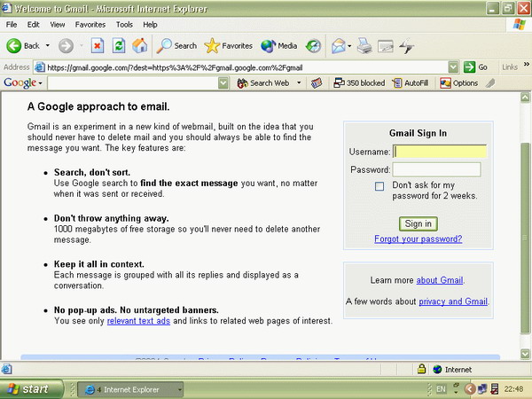Open the View menu
The width and height of the screenshot is (532, 399).
[58, 25]
